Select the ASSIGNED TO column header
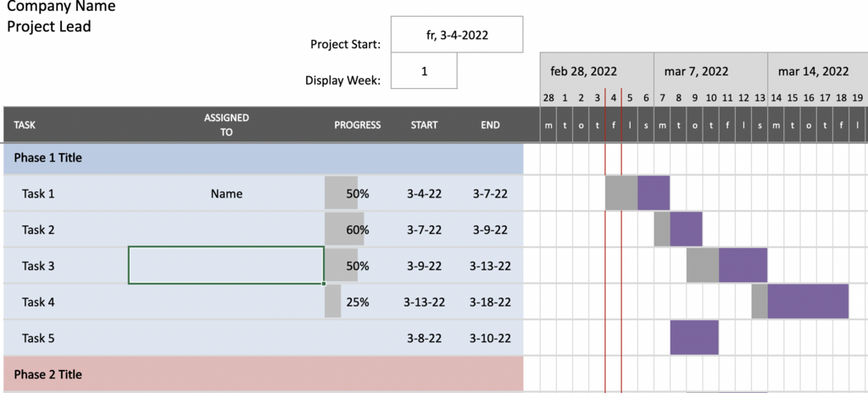 226,125
